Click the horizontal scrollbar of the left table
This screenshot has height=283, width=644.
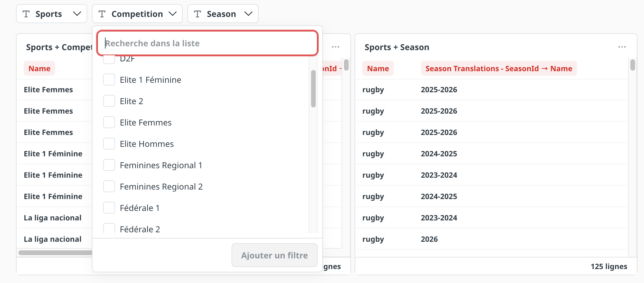coord(55,253)
